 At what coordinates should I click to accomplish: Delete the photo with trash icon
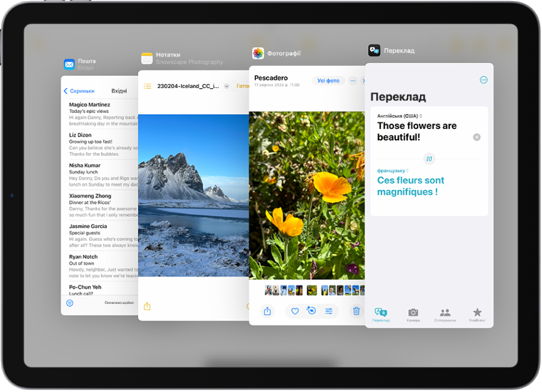click(356, 311)
